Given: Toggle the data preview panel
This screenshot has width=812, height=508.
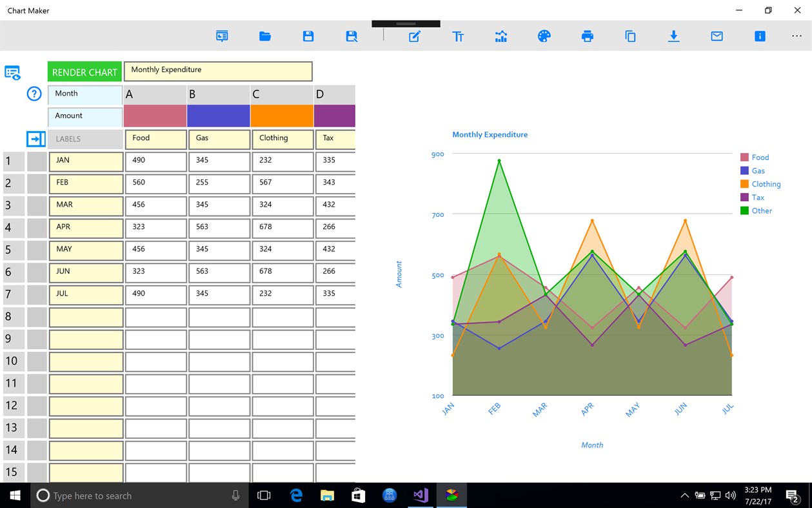Looking at the screenshot, I should [x=12, y=73].
